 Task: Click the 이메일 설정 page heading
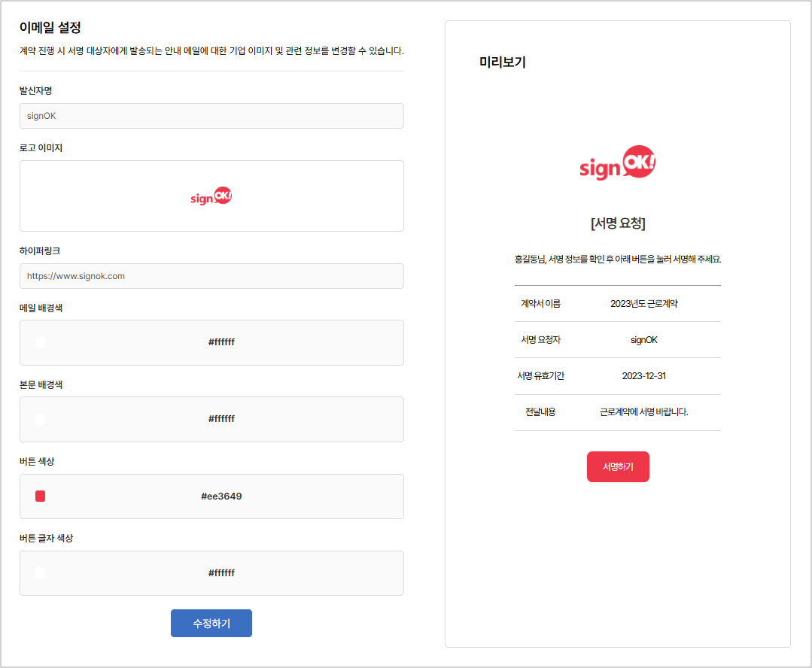point(50,27)
